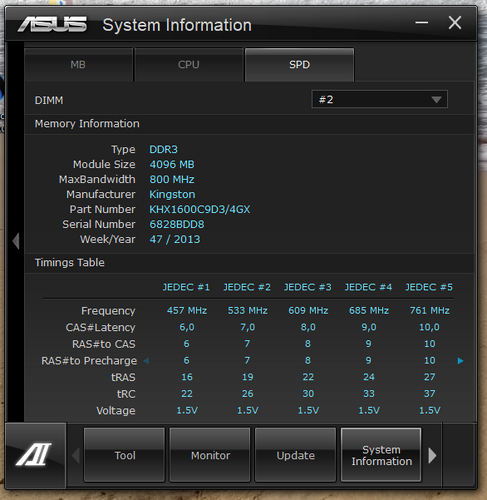487x500 pixels.
Task: Switch to the MB tab
Action: click(78, 65)
